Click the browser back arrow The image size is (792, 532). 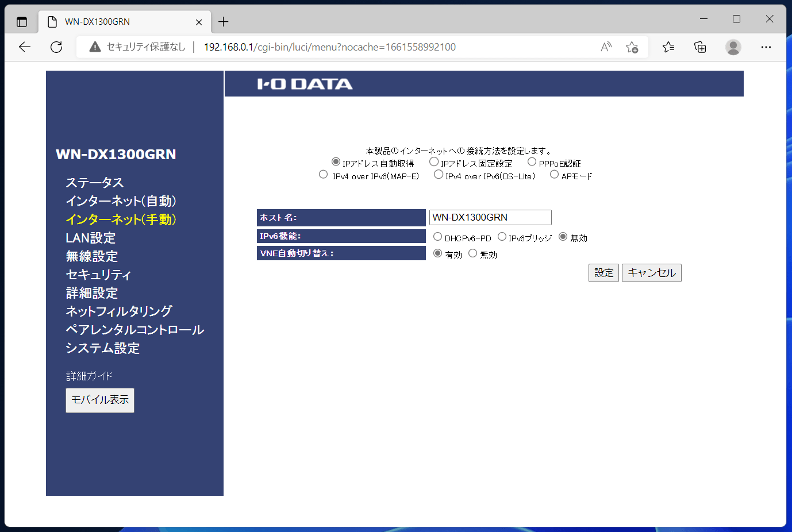point(25,47)
